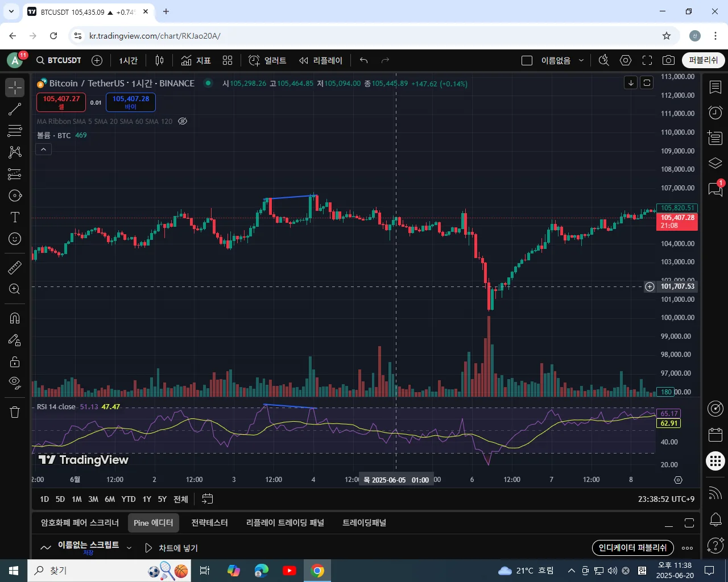The image size is (728, 582).
Task: Open the candlestick chart type menu
Action: [x=160, y=60]
